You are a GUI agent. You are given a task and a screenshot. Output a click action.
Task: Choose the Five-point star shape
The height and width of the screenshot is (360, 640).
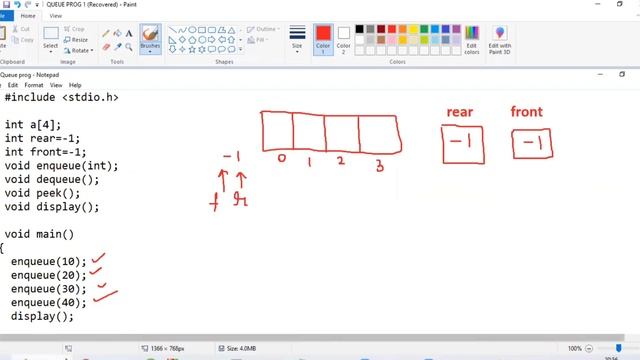coord(192,49)
